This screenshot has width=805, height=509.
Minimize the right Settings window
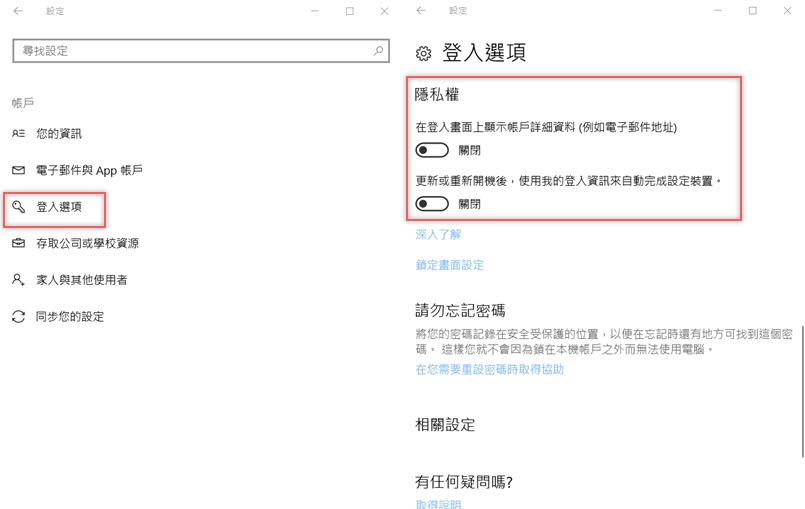[718, 10]
